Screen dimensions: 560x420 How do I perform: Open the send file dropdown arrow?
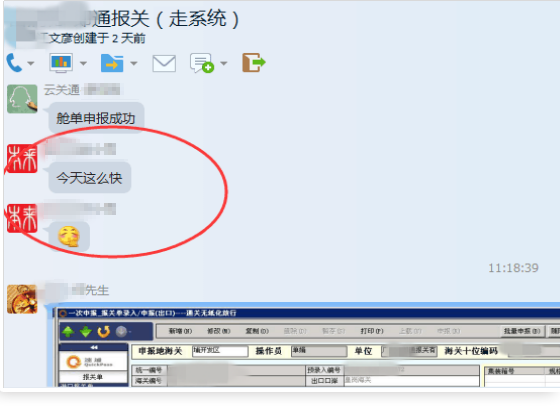(134, 64)
